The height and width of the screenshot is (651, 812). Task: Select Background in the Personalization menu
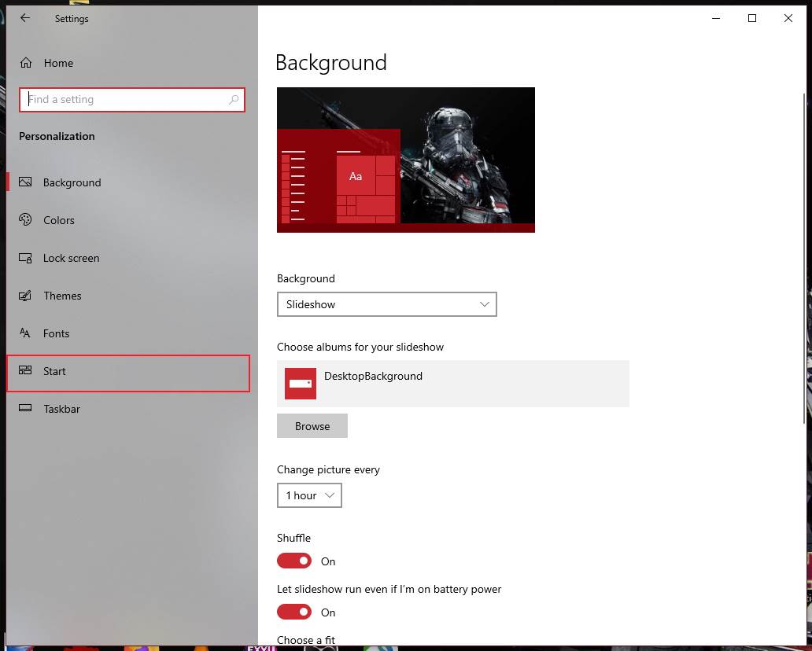point(72,182)
